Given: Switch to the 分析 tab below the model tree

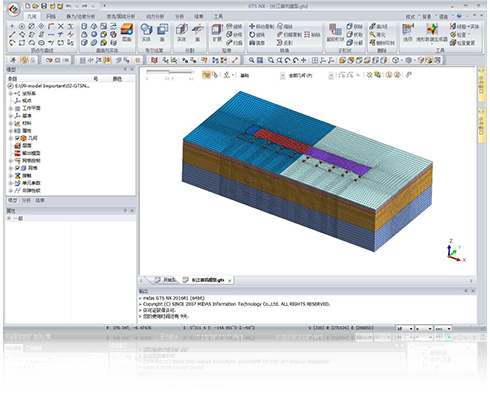Looking at the screenshot, I should [x=26, y=200].
